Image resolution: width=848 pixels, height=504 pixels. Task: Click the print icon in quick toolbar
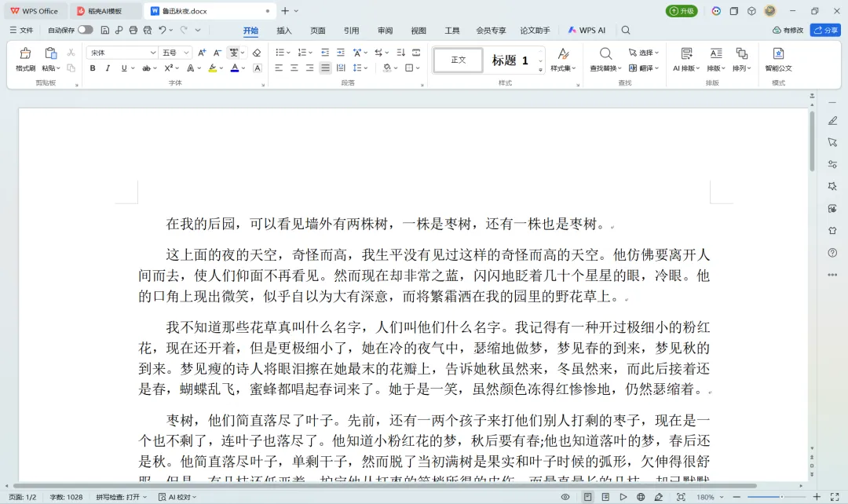(133, 31)
